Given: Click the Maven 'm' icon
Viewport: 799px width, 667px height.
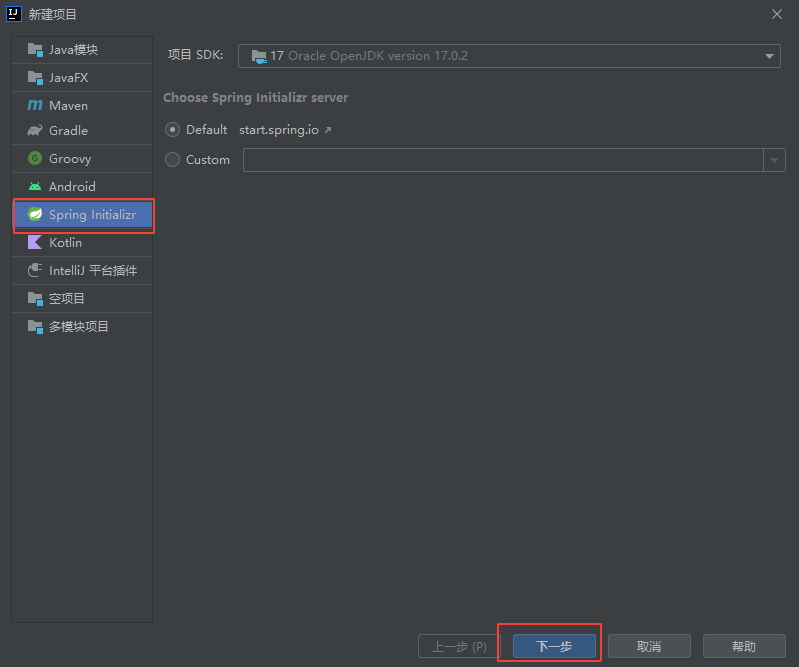Looking at the screenshot, I should pos(35,105).
